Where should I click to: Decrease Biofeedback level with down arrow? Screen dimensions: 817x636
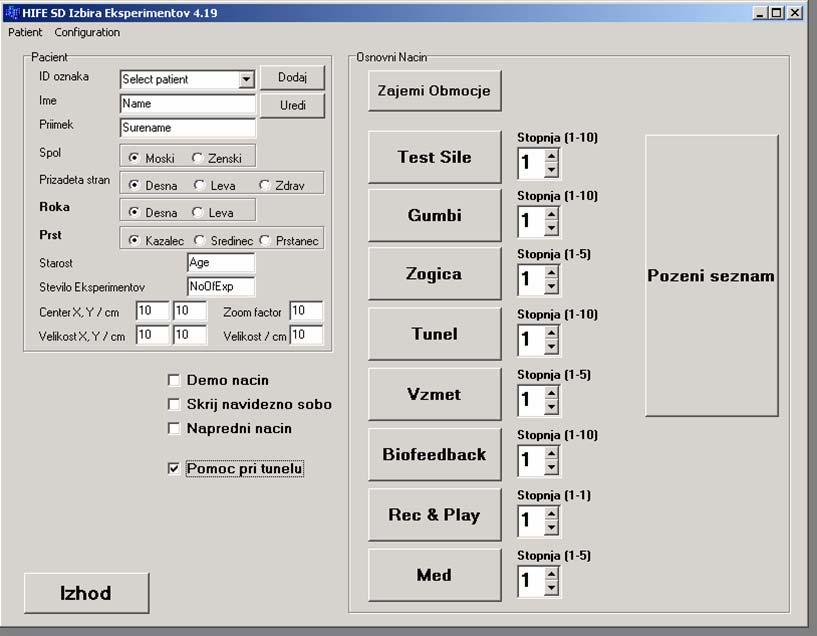click(551, 467)
